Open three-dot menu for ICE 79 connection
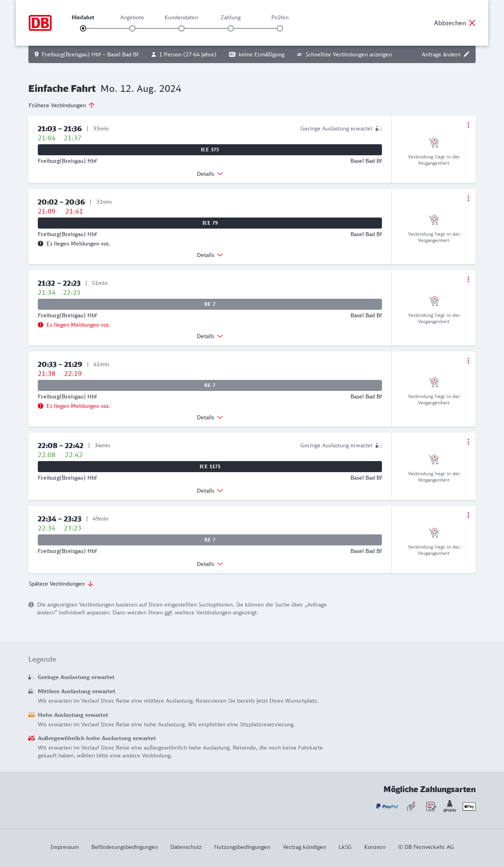Image resolution: width=504 pixels, height=867 pixels. point(468,198)
